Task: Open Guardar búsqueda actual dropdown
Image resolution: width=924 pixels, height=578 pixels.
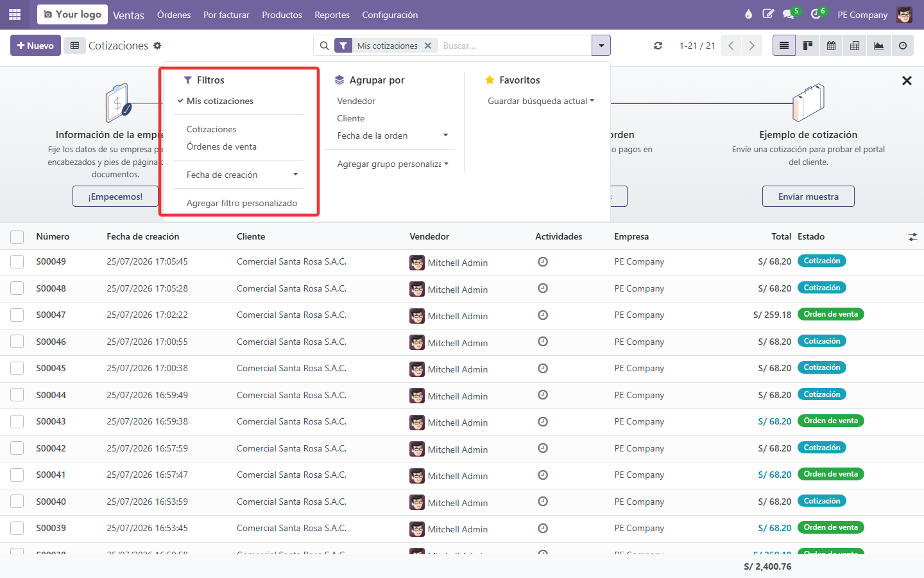Action: click(541, 101)
